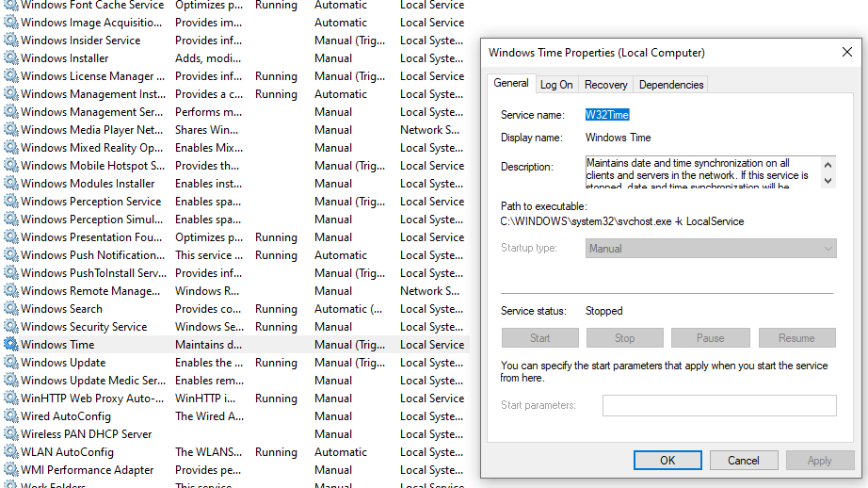Click gear icon beside WMI Performance Adapter
Image resolution: width=868 pixels, height=488 pixels.
tap(10, 469)
